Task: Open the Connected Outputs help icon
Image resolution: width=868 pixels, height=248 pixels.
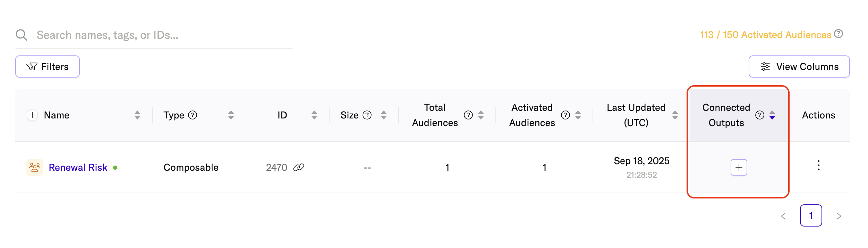Action: coord(760,115)
